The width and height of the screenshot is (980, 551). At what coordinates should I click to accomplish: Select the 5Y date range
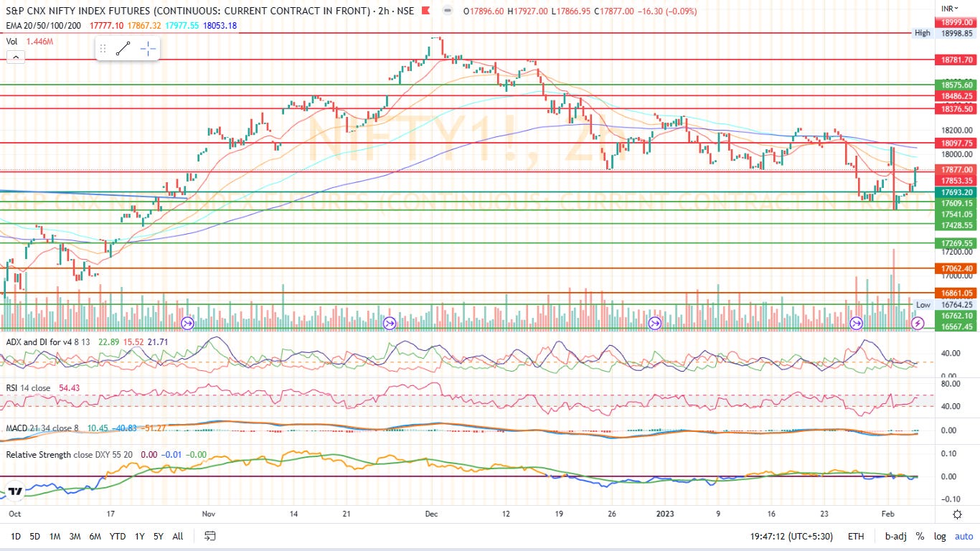coord(158,536)
